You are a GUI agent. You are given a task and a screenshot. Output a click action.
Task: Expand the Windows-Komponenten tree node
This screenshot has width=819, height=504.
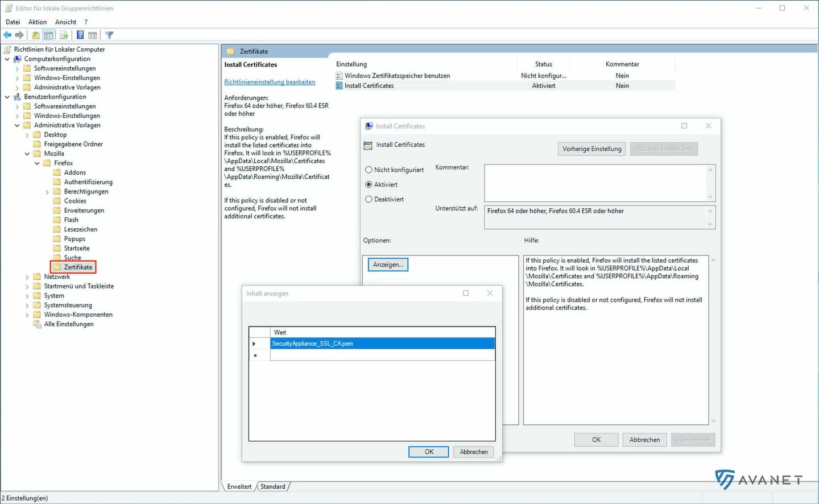(27, 315)
